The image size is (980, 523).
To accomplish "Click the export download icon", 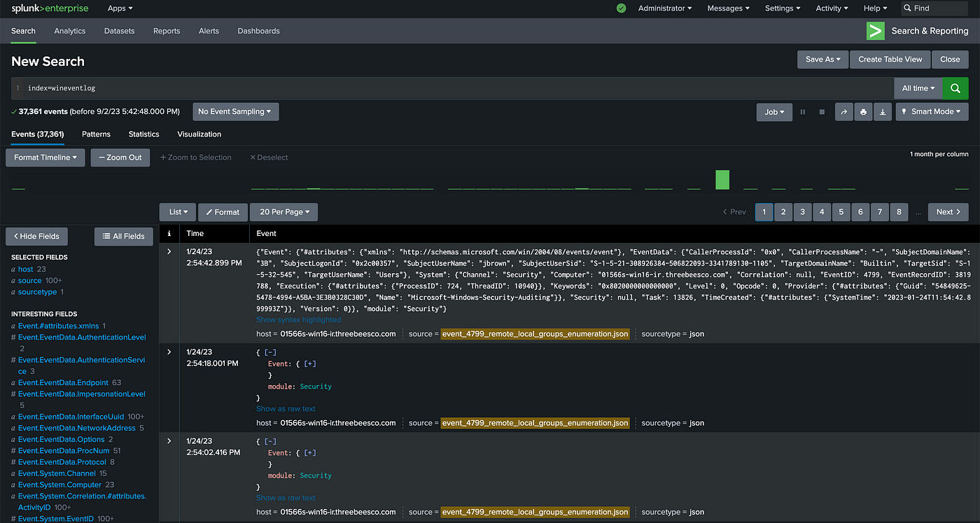I will [882, 112].
